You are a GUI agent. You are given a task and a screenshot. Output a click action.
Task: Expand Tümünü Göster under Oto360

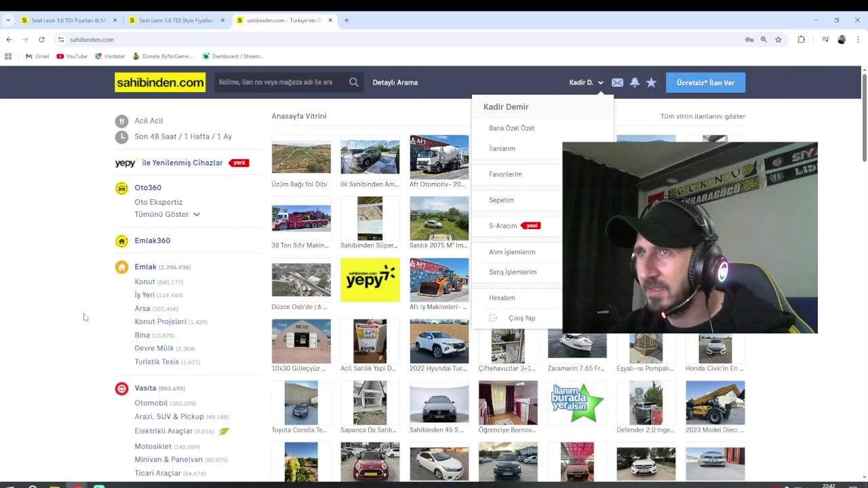point(167,214)
